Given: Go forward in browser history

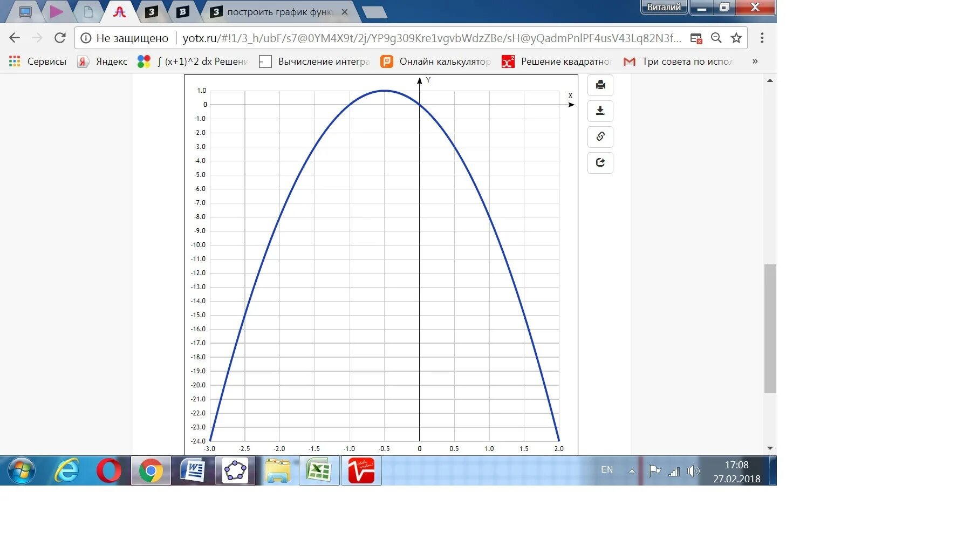Looking at the screenshot, I should point(37,38).
